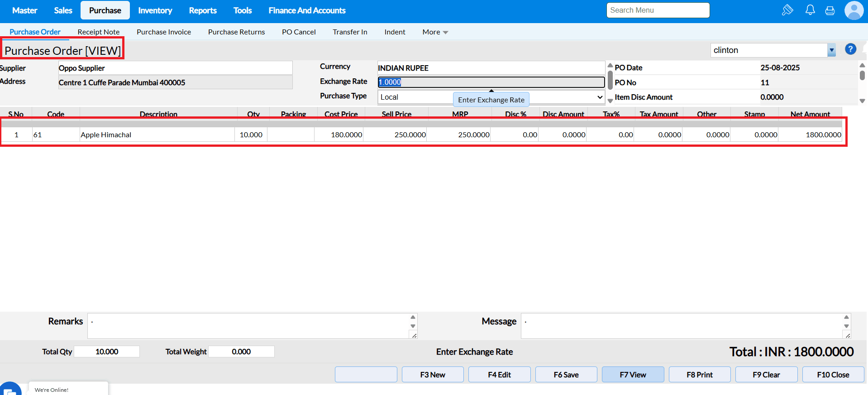Viewport: 868px width, 395px height.
Task: Click the Search Menu field
Action: point(658,10)
